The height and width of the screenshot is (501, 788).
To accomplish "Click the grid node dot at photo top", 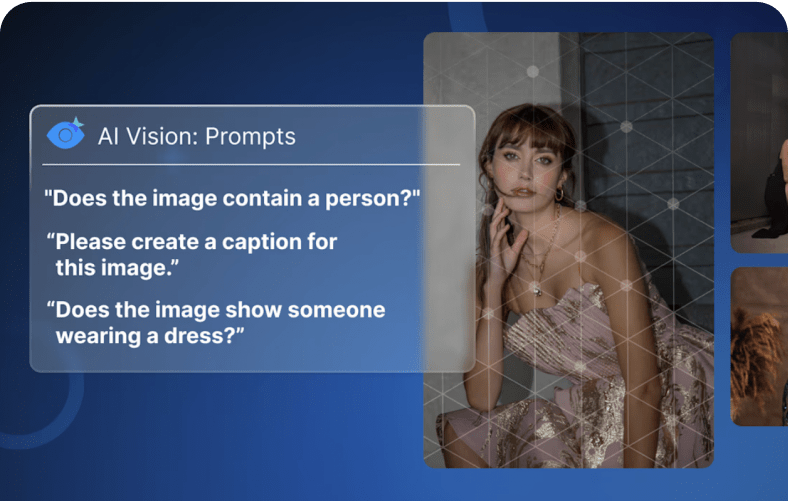I will 533,71.
